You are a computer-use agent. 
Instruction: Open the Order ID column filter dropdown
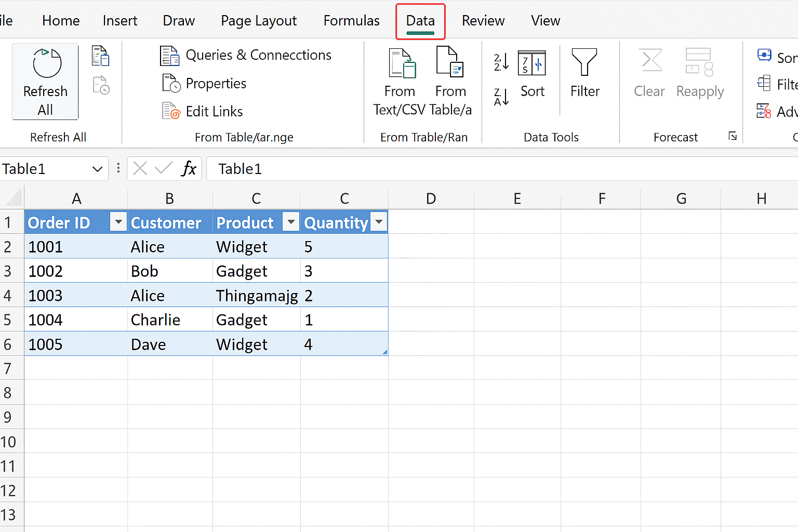(x=118, y=222)
